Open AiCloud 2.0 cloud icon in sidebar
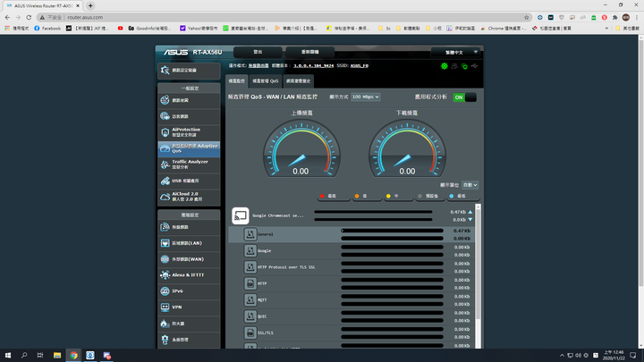644x362 pixels. tap(165, 197)
